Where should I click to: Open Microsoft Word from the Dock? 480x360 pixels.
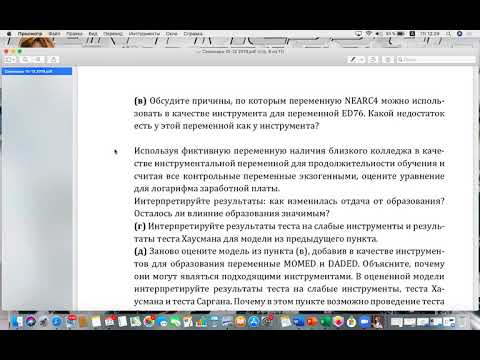coord(299,321)
